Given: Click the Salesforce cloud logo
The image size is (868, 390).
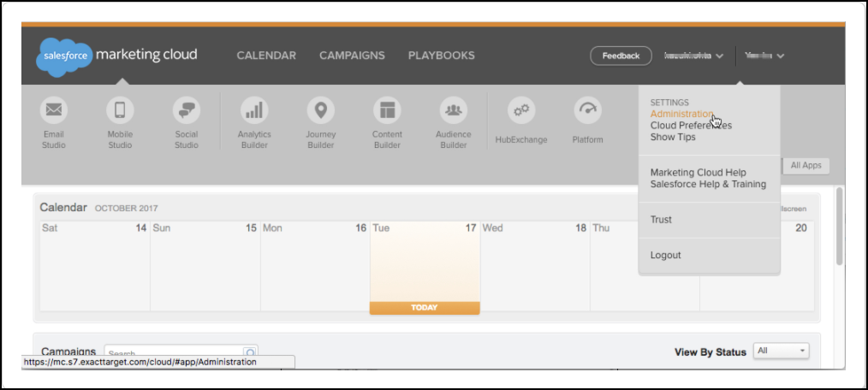Looking at the screenshot, I should pyautogui.click(x=62, y=56).
